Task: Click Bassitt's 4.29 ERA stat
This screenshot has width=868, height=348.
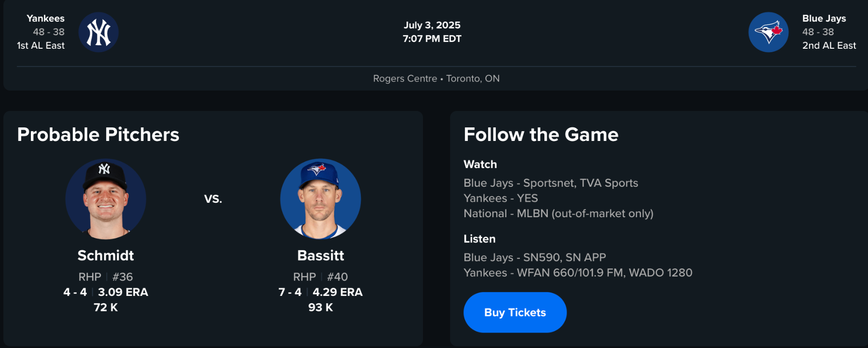Action: (338, 292)
